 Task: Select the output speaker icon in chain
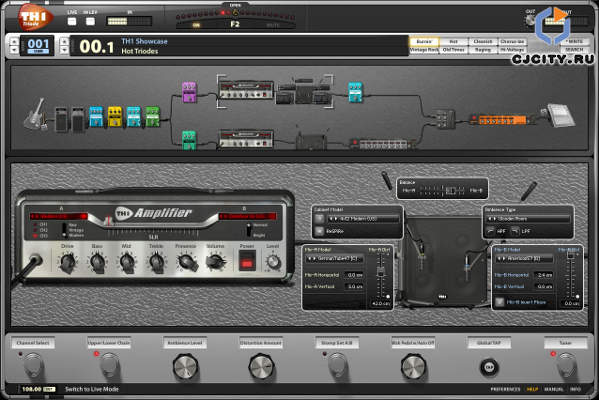[x=559, y=115]
